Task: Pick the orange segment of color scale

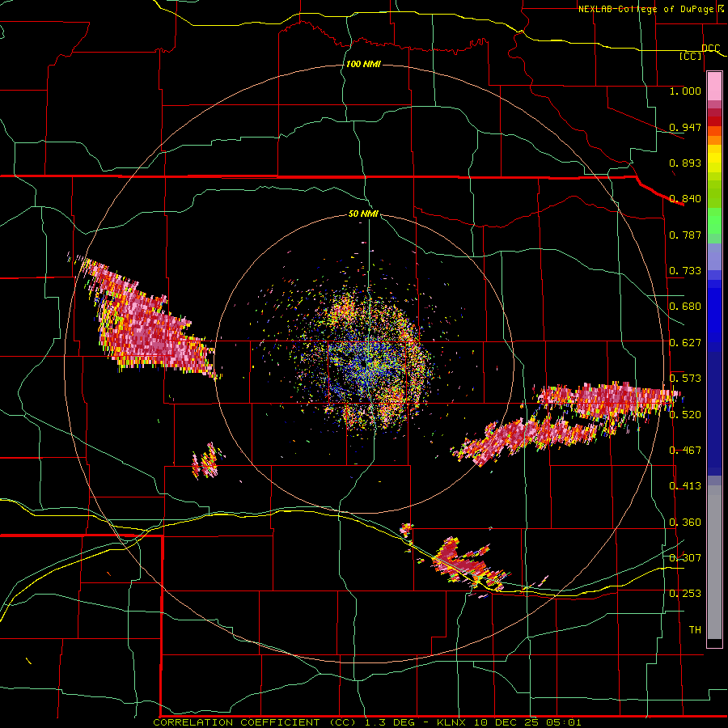Action: pyautogui.click(x=714, y=141)
